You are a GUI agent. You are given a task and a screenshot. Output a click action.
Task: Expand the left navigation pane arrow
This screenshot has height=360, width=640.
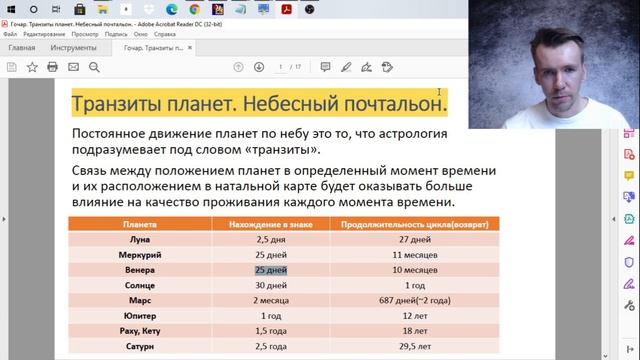(x=4, y=219)
